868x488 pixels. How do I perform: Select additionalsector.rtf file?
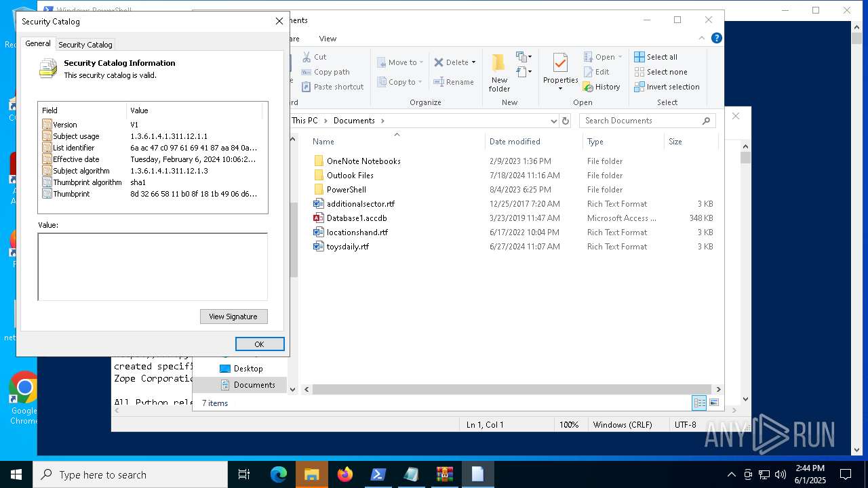point(360,204)
